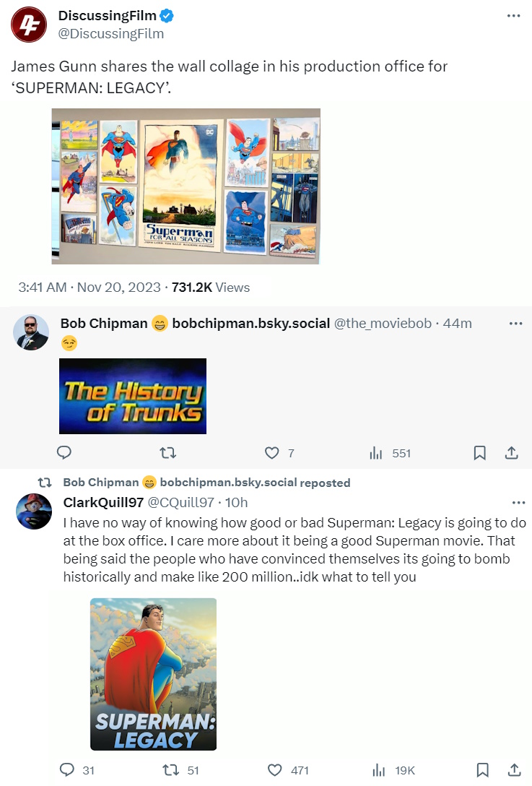Bookmark ClarkQuill97's Superman Legacy tweet
Viewport: 532px width, 786px height.
click(x=482, y=770)
